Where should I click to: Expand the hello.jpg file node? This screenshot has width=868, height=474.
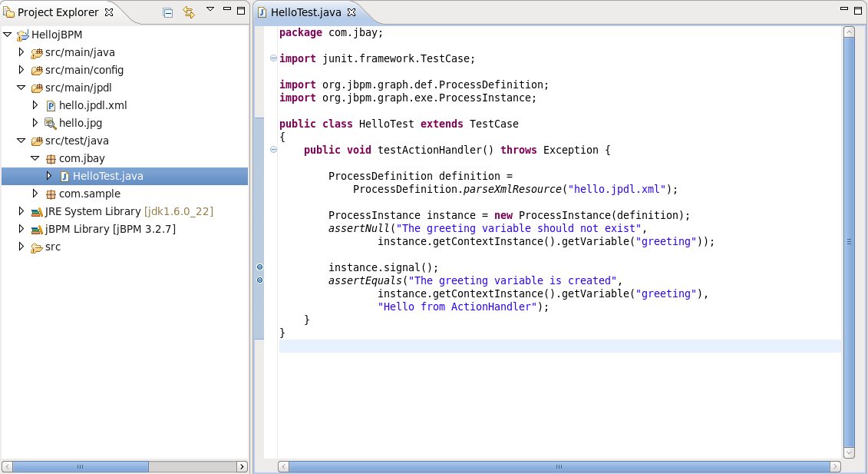pyautogui.click(x=35, y=123)
